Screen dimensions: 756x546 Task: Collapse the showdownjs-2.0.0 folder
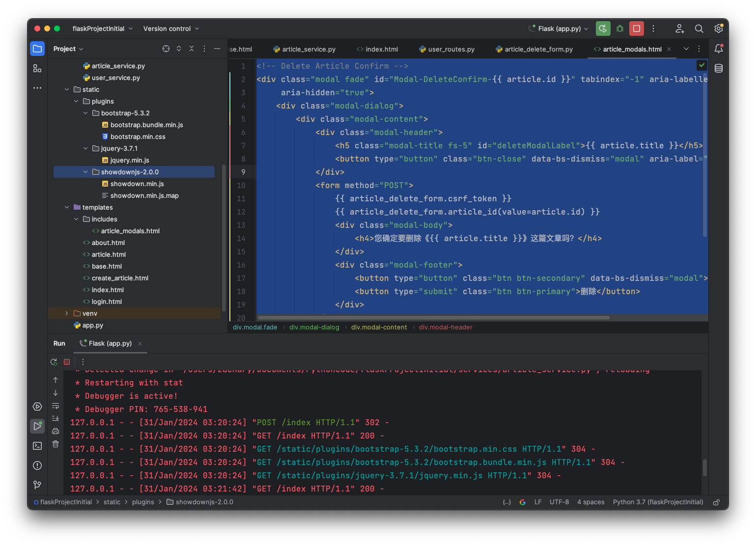tap(85, 172)
